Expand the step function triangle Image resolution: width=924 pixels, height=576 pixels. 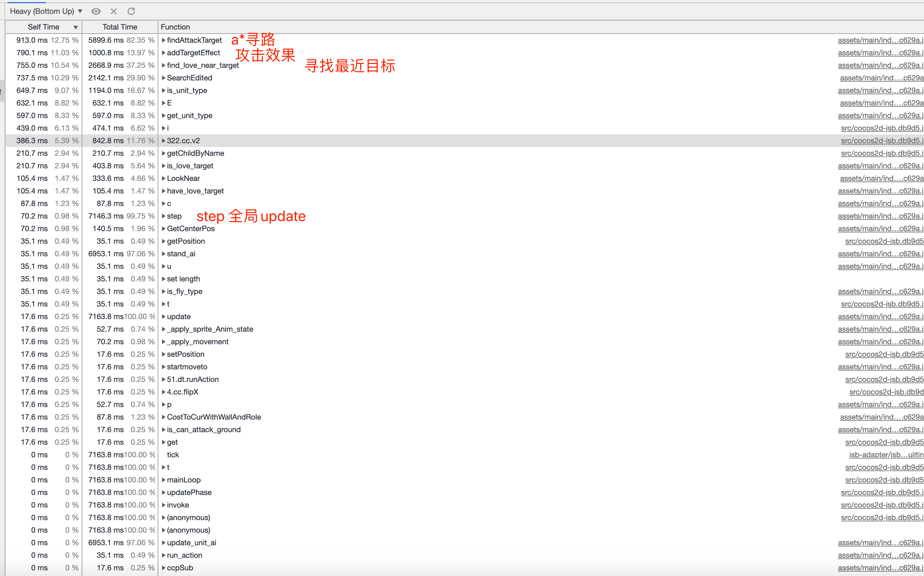click(x=163, y=216)
